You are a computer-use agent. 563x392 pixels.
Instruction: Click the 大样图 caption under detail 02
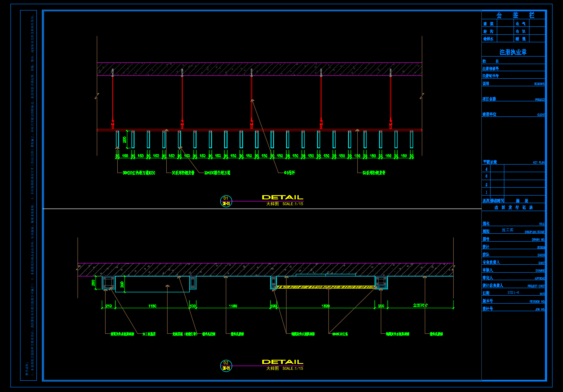[272, 369]
